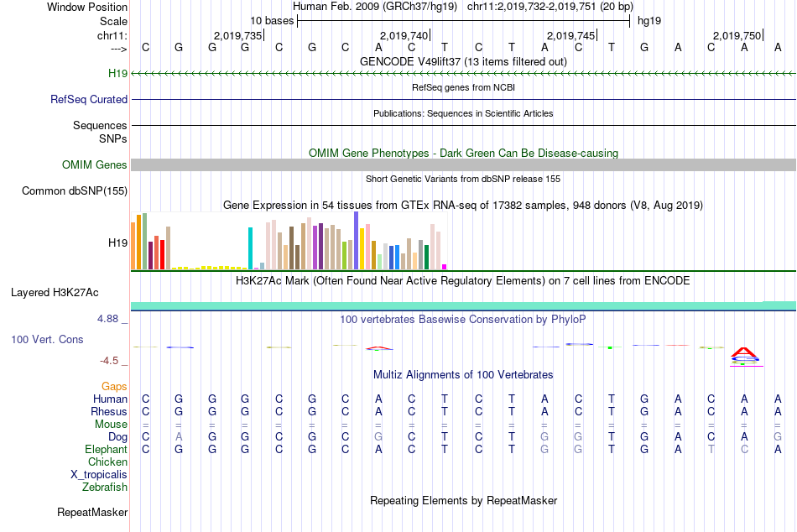Click the magenta GTEx bar at far right
The height and width of the screenshot is (532, 797).
(x=445, y=267)
